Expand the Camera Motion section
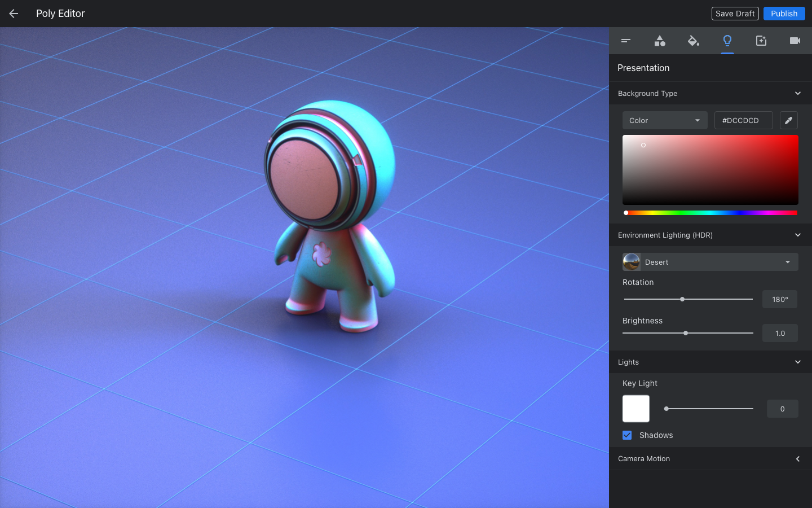 (x=798, y=459)
